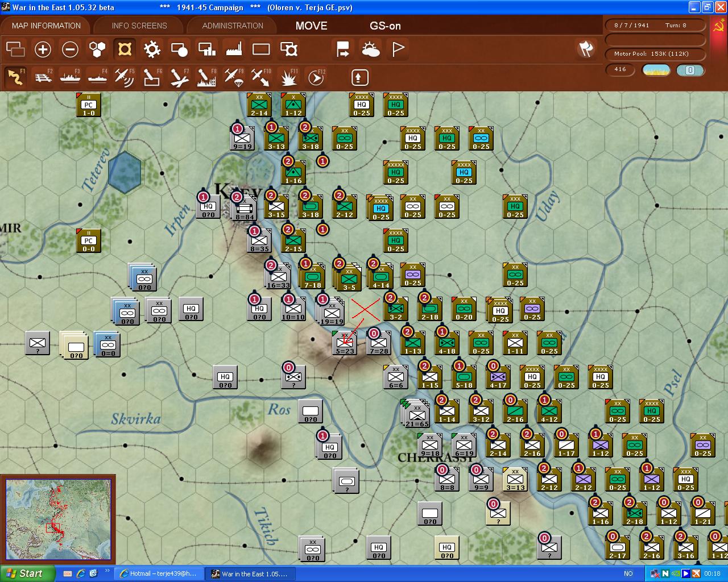Click the 416 value box
Screen dimensions: 728x582
click(620, 70)
